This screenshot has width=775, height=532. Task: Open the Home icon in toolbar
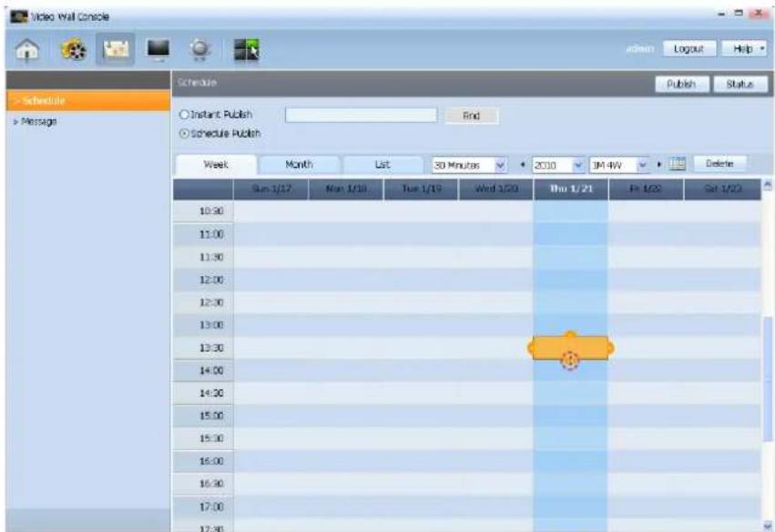pos(27,49)
